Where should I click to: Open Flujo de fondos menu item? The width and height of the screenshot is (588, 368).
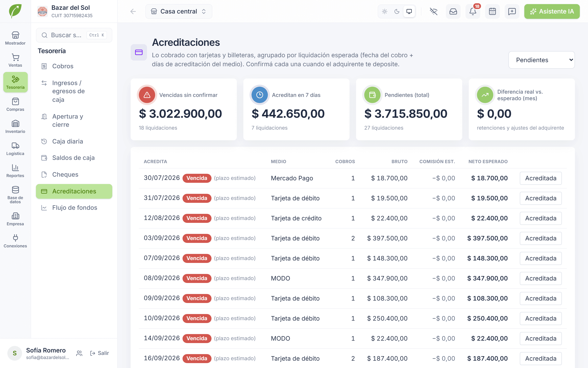point(74,208)
